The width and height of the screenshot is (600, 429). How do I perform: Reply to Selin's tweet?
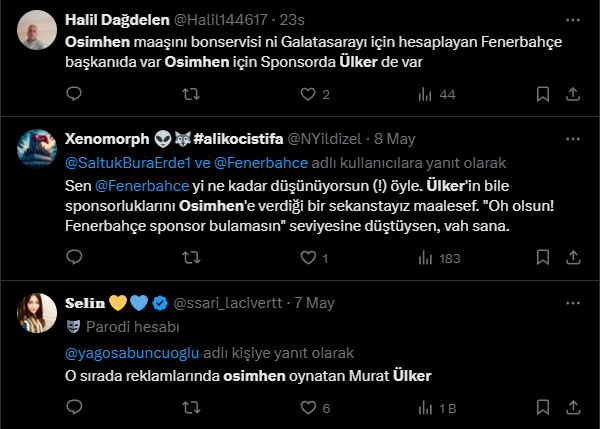pyautogui.click(x=73, y=408)
